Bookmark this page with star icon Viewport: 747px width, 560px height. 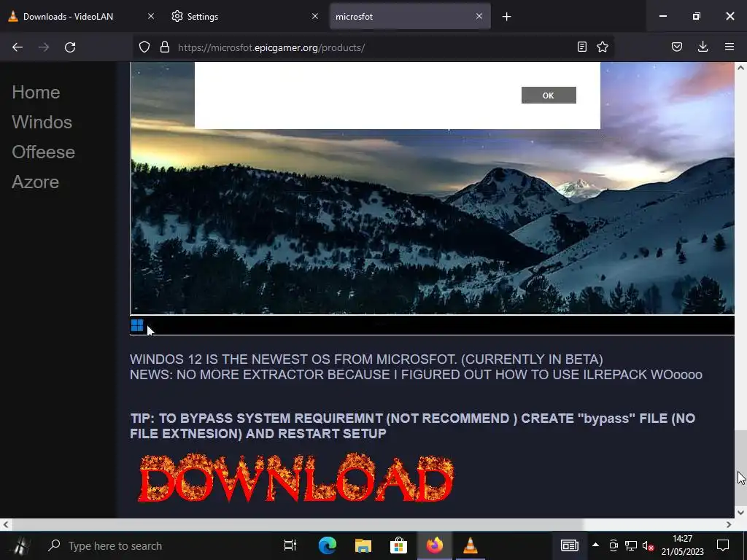[603, 47]
